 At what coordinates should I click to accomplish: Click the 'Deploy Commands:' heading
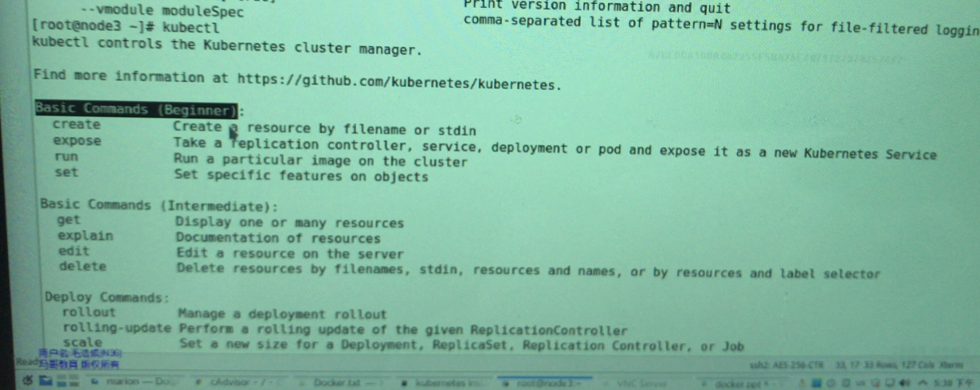pyautogui.click(x=107, y=298)
